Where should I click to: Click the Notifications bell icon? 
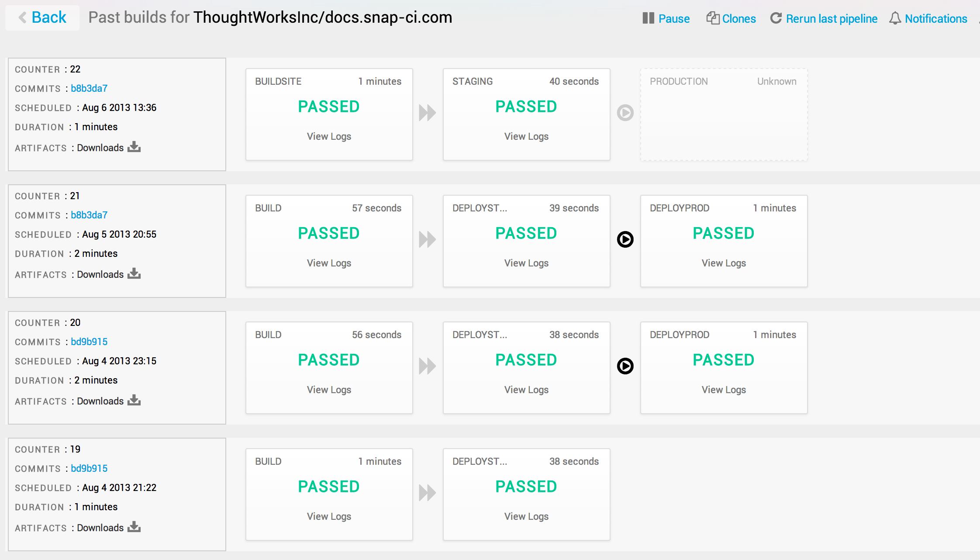pos(895,18)
